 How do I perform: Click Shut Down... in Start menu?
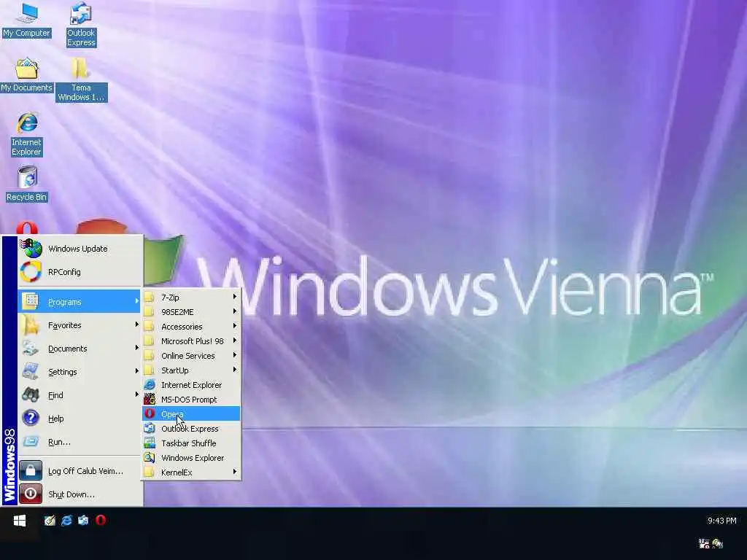click(80, 494)
